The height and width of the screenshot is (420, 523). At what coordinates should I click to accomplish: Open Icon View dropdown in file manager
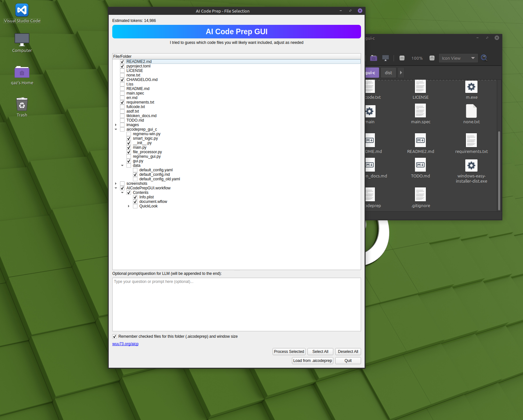[x=458, y=58]
